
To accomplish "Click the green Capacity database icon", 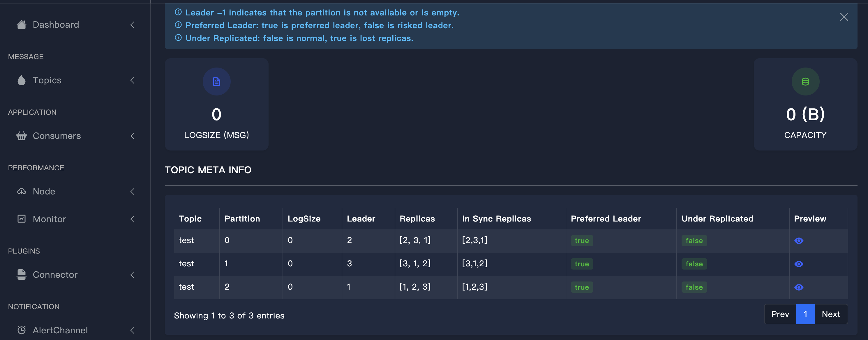I will (x=805, y=82).
